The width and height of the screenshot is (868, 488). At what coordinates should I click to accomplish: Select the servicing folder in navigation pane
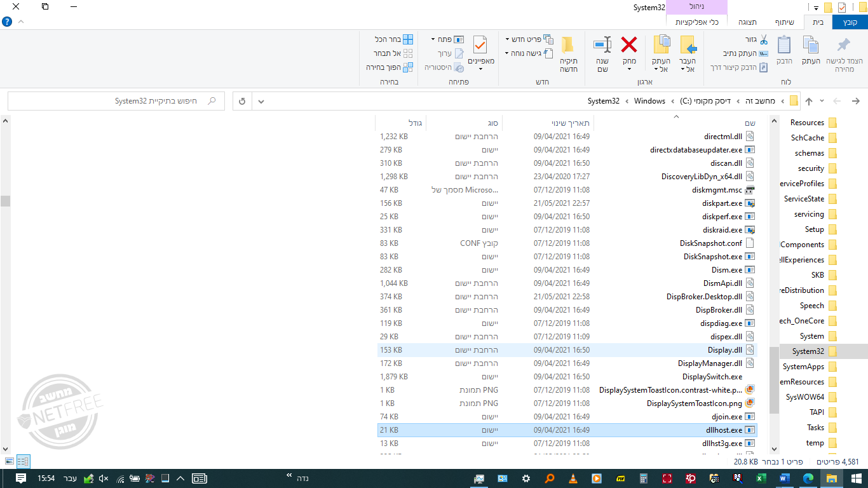coord(815,214)
